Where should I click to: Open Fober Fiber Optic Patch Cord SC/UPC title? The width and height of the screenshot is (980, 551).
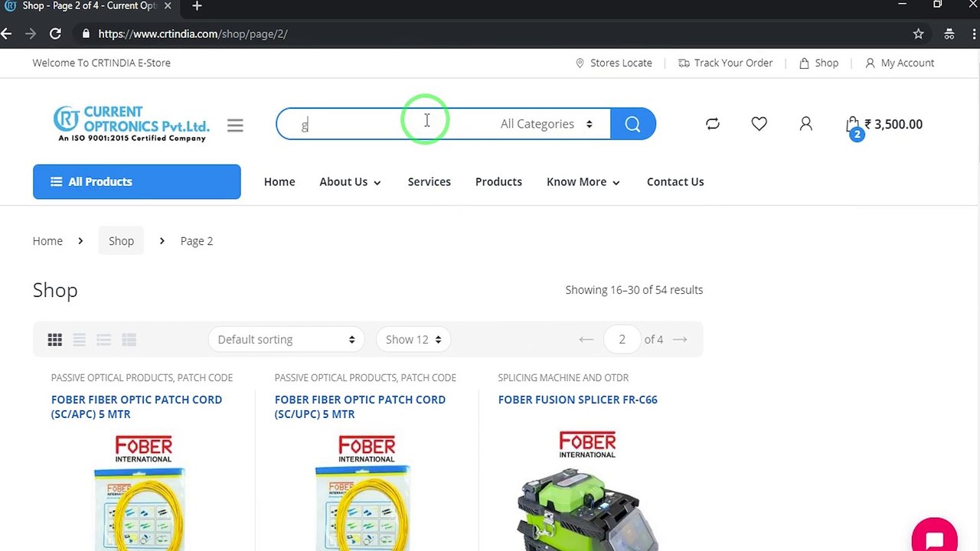pyautogui.click(x=360, y=407)
